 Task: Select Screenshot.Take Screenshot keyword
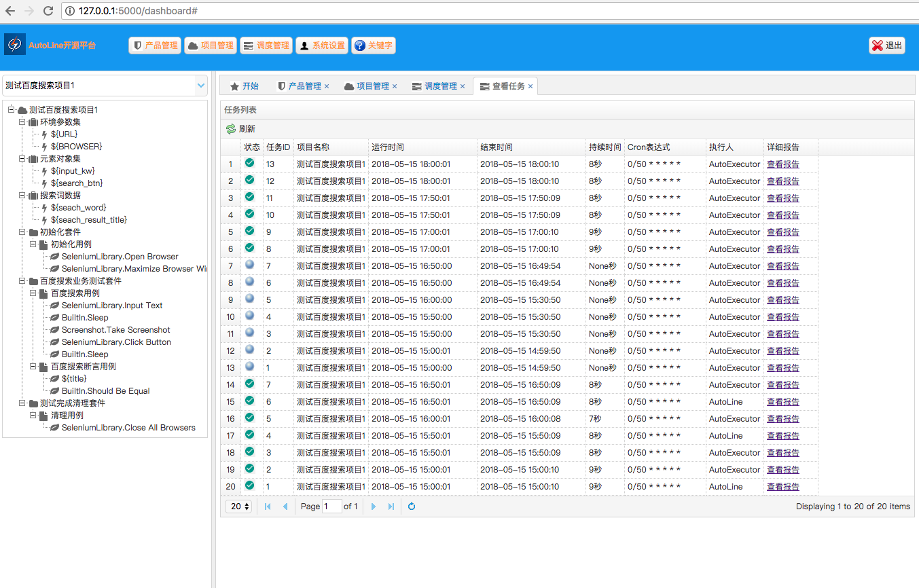(x=115, y=330)
